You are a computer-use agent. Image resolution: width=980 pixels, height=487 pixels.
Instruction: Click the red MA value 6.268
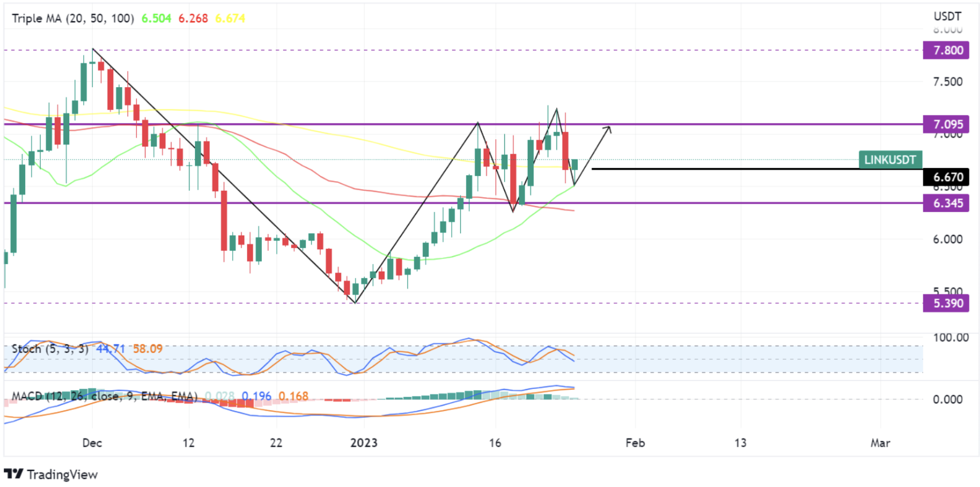[x=193, y=18]
